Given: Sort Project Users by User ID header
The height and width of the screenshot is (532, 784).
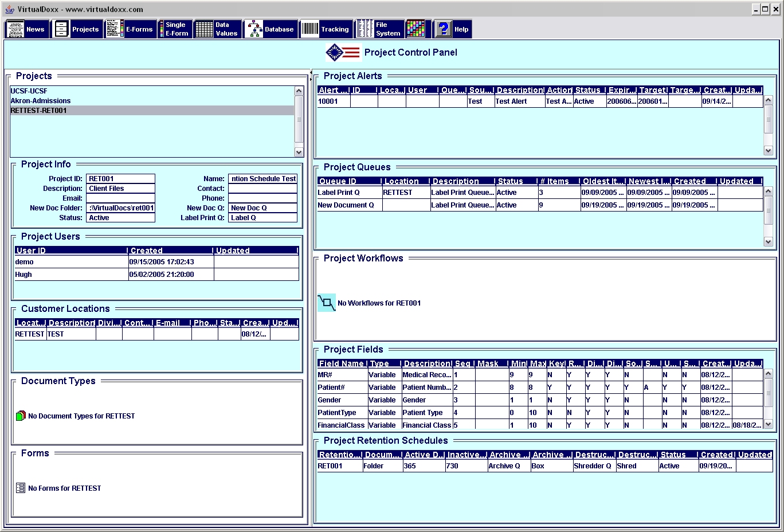Looking at the screenshot, I should point(71,251).
